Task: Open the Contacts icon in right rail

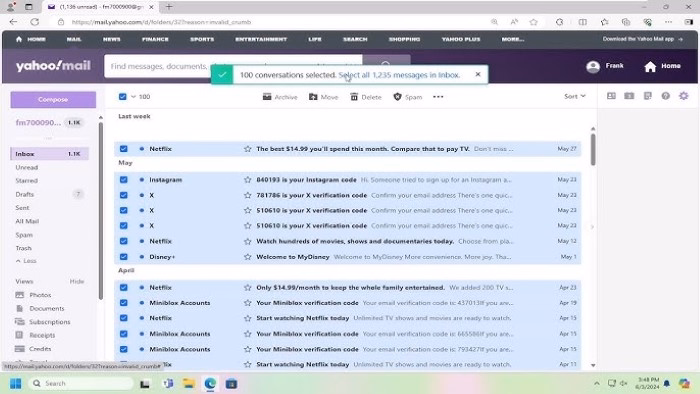Action: [x=611, y=96]
